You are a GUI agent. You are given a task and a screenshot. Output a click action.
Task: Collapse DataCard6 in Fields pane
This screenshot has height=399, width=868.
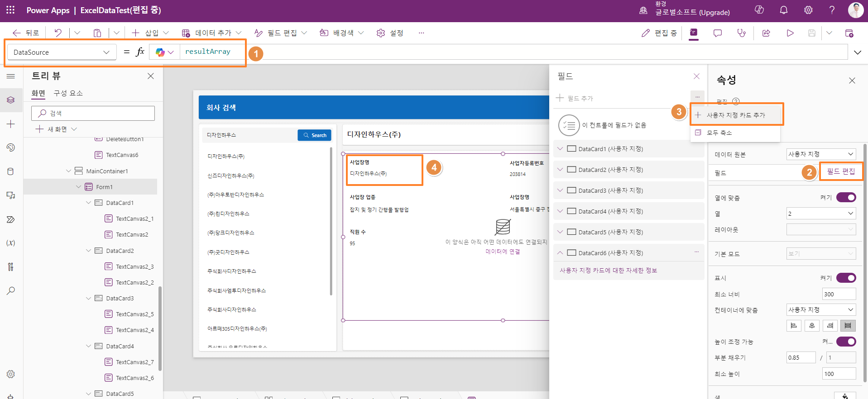[560, 252]
